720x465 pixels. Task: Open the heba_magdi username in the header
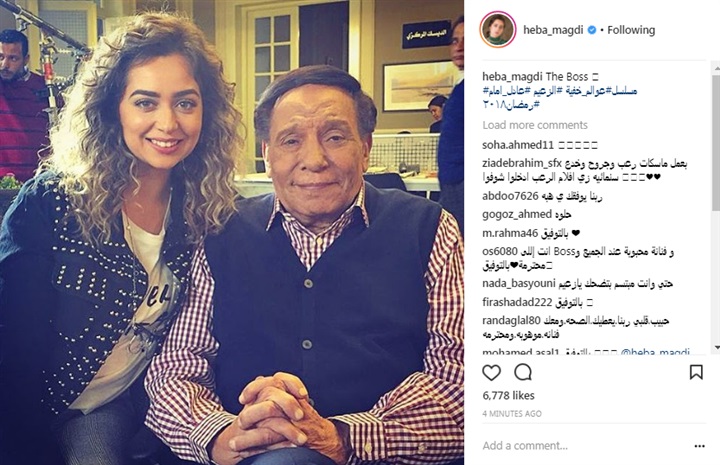pyautogui.click(x=553, y=30)
